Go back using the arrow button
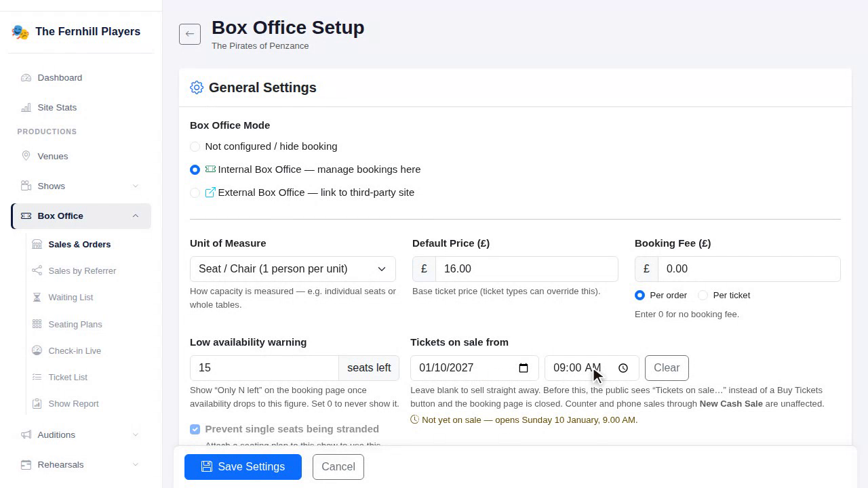The width and height of the screenshot is (868, 488). [190, 34]
